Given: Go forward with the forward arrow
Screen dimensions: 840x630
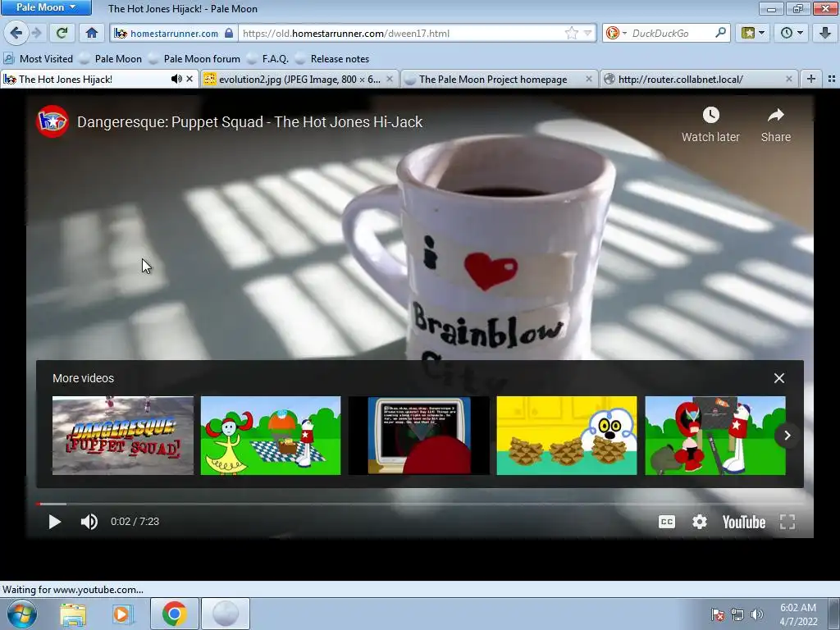Looking at the screenshot, I should click(x=36, y=33).
